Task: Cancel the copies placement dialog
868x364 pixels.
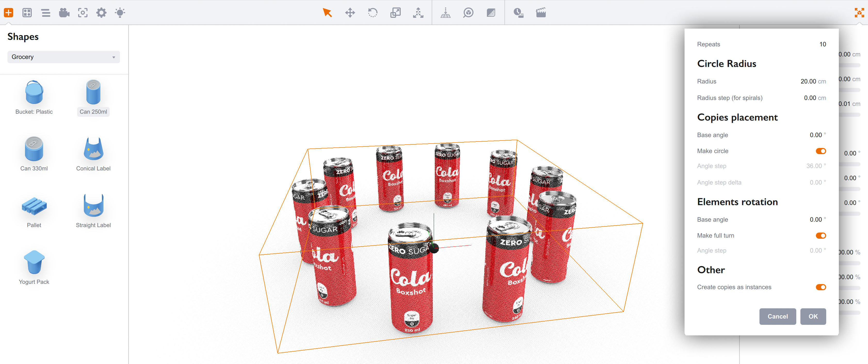Action: pos(777,316)
